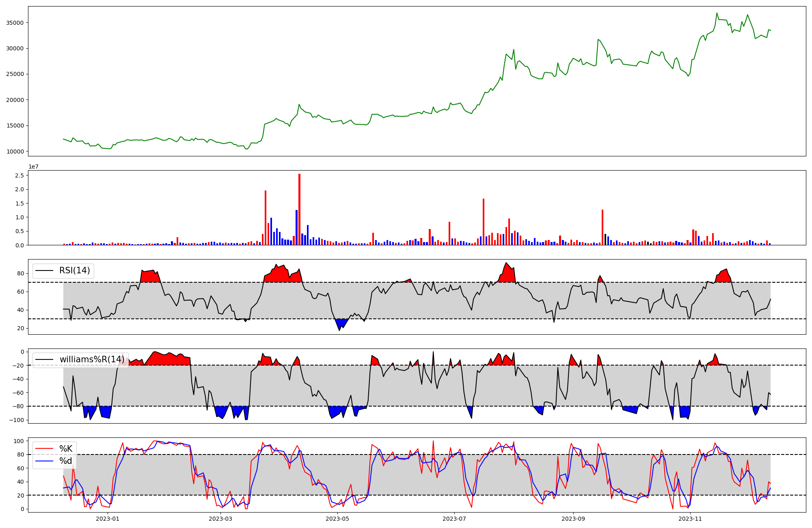Viewport: 812px width, 528px height.
Task: Click the tall red volume bar in mid-September
Action: (x=603, y=227)
